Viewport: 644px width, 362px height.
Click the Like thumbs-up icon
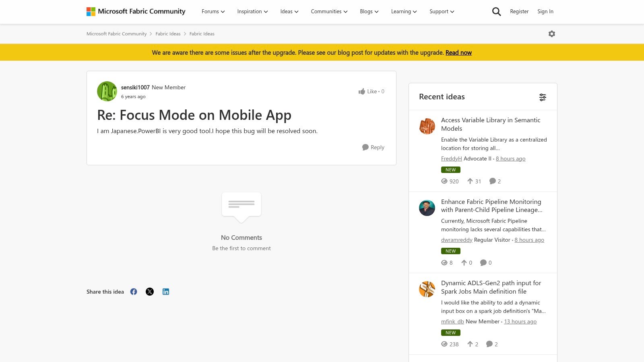click(362, 91)
